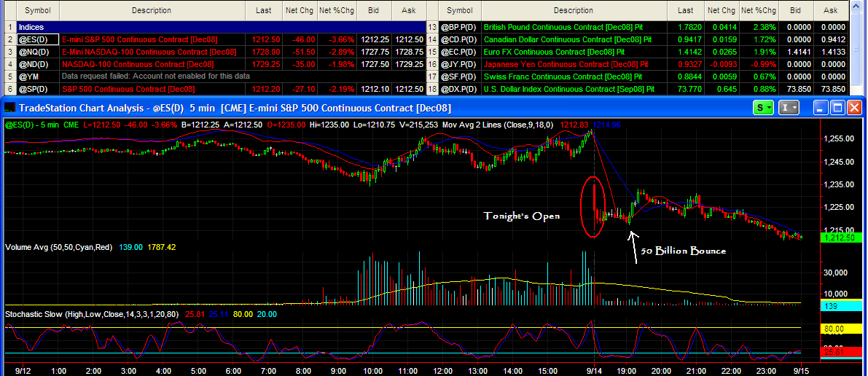Click the left table Ask header
Viewport: 868px width, 376px height.
click(x=408, y=10)
